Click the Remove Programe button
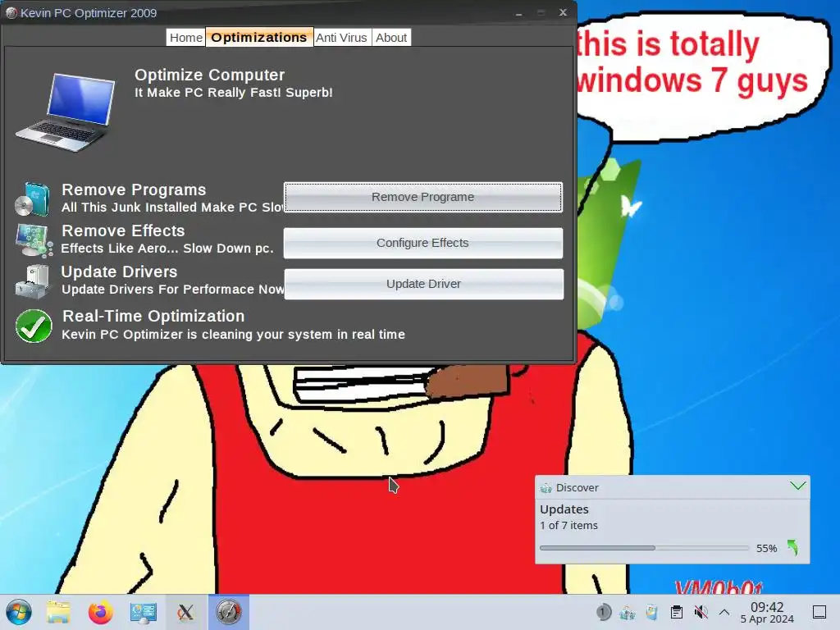 click(x=423, y=197)
